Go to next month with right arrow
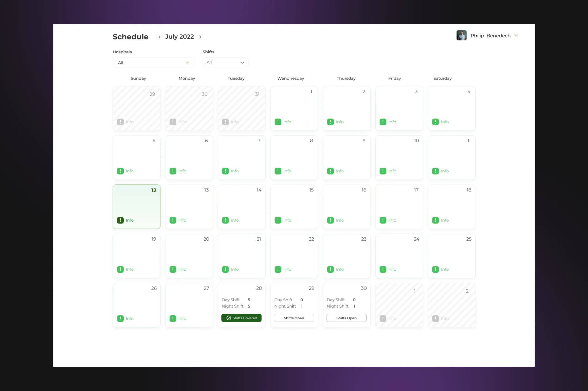The image size is (588, 391). point(200,37)
